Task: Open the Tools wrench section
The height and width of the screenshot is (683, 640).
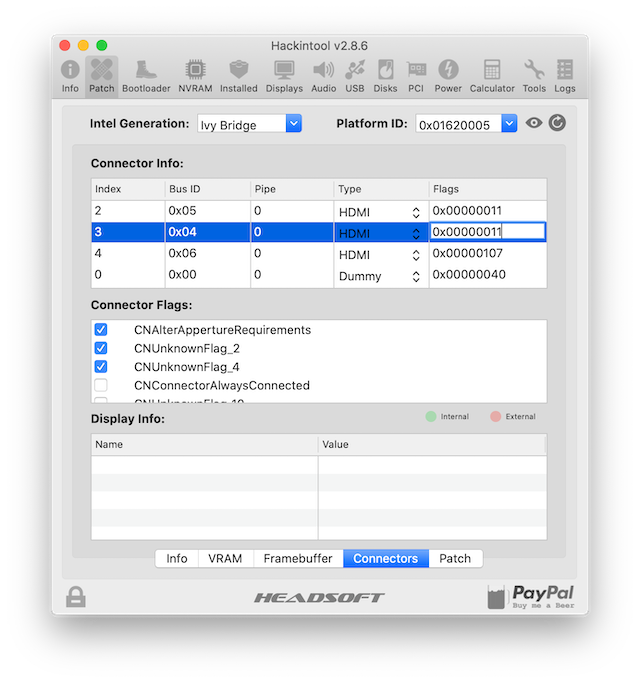Action: 534,77
